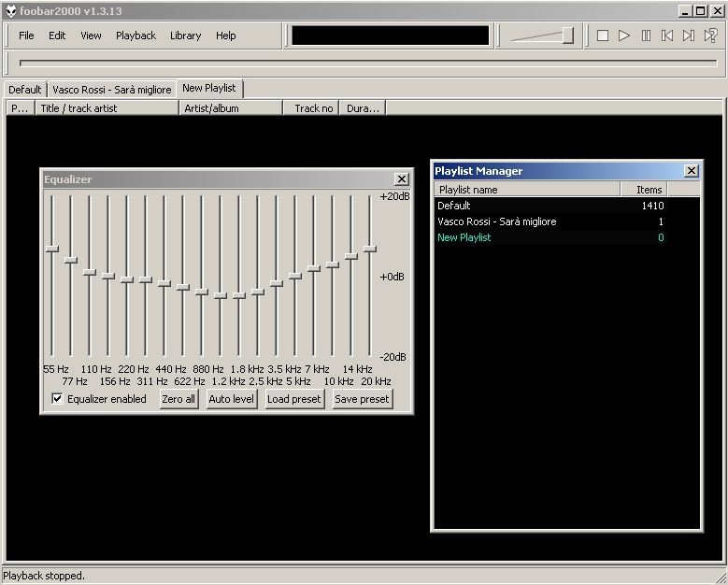Click the 3.5 kHz equalizer slider
This screenshot has height=585, width=728.
coord(277,283)
